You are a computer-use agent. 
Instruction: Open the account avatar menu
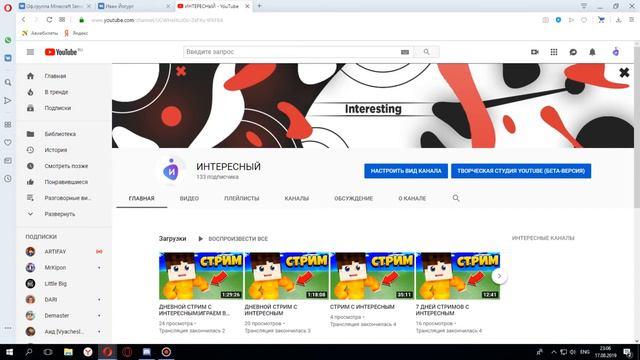pos(616,51)
